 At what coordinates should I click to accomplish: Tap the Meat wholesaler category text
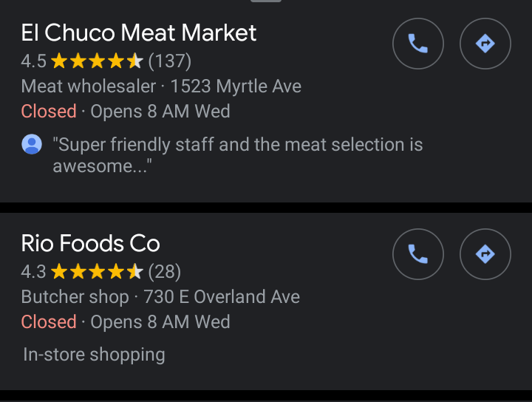pos(89,86)
